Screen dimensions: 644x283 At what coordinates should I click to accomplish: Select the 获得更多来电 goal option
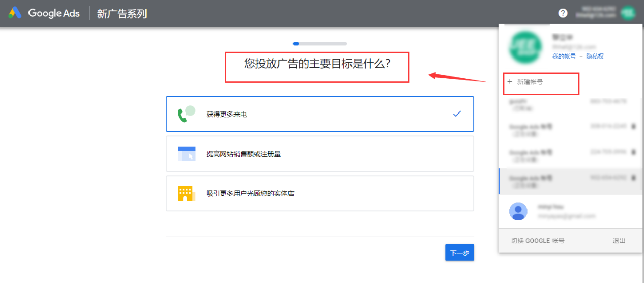click(x=319, y=114)
